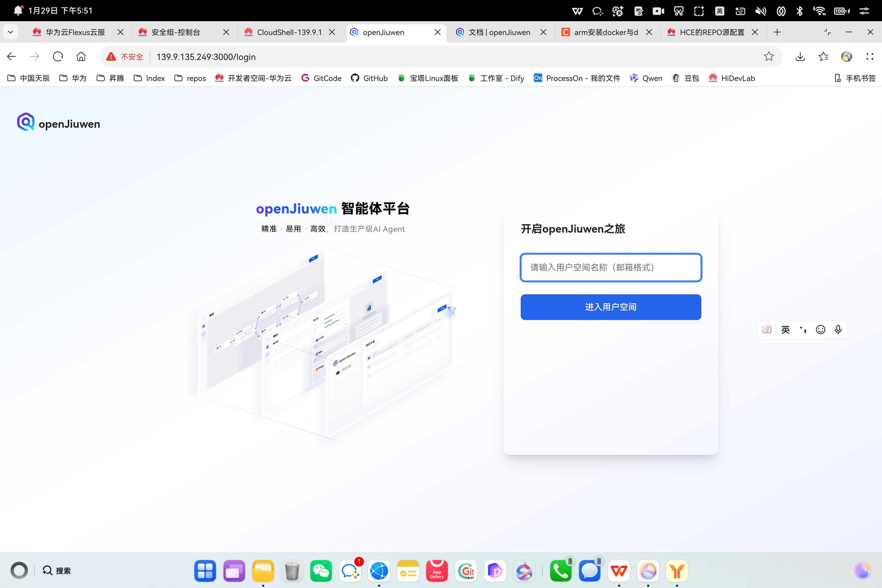Launch App Gallery from the dock
Image resolution: width=882 pixels, height=588 pixels.
tap(437, 571)
